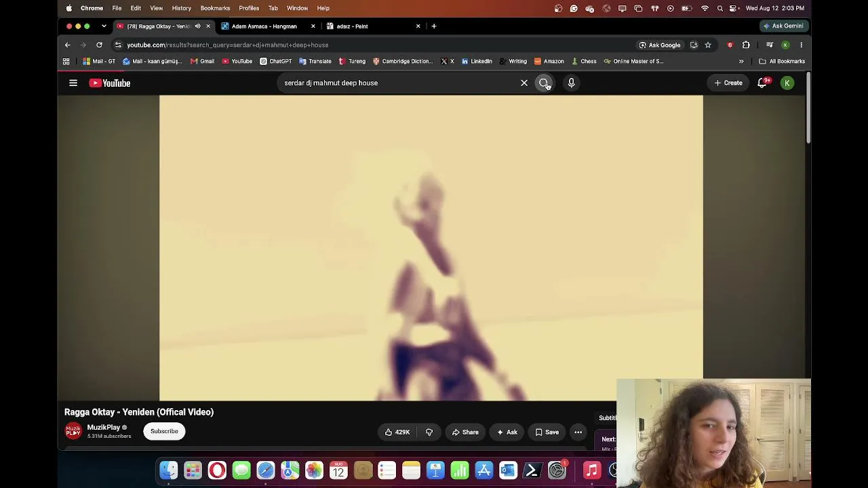Open the Chrome extensions puzzle icon
The height and width of the screenshot is (488, 868).
746,45
